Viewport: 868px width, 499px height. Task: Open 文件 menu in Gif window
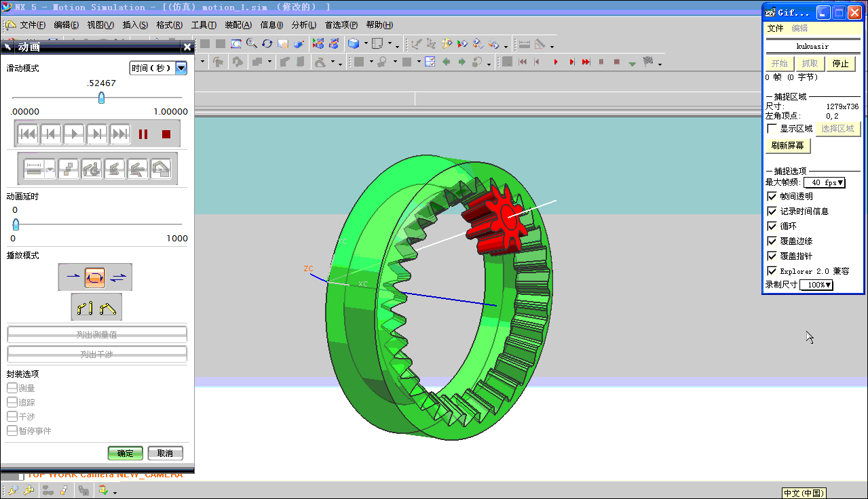click(x=775, y=28)
